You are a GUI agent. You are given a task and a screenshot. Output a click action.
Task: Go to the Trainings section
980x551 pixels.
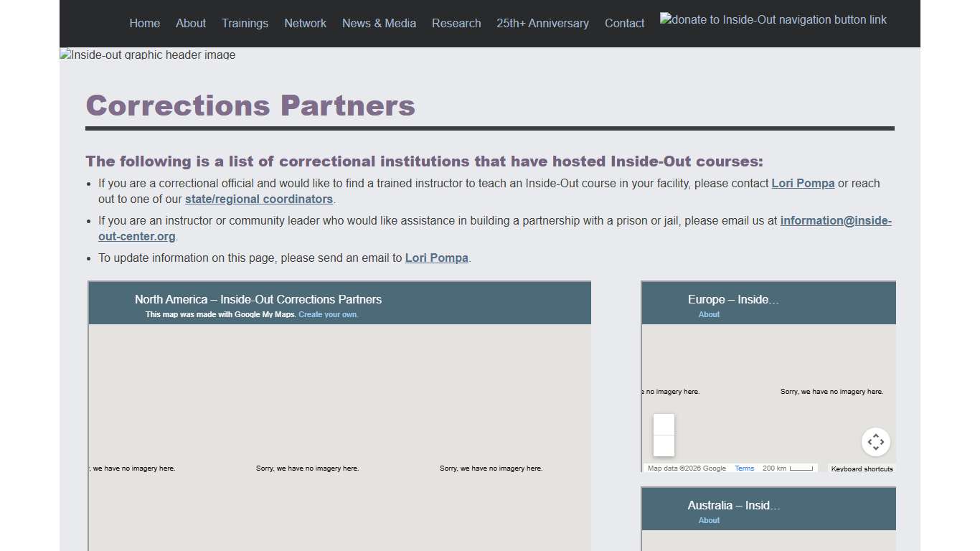point(245,23)
